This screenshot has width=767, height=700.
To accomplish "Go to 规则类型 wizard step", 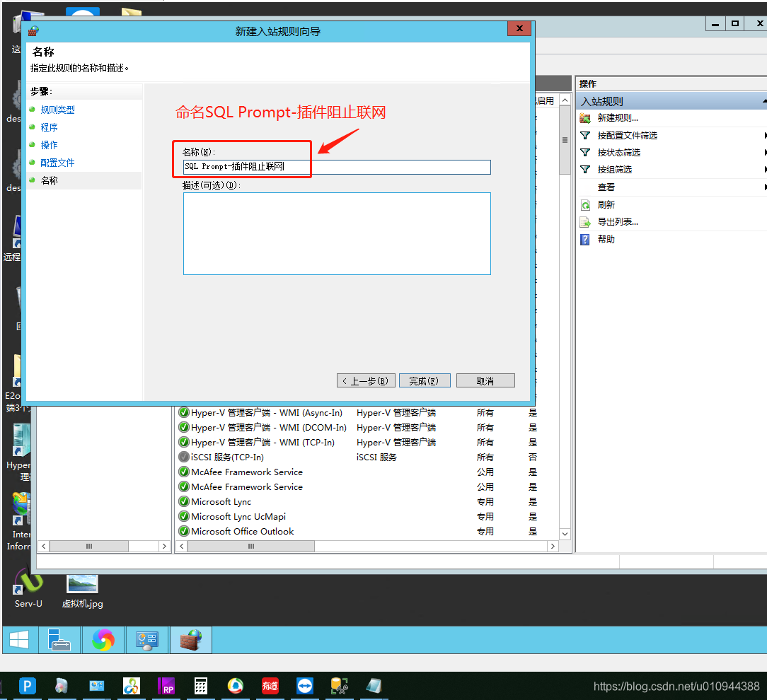I will point(58,110).
